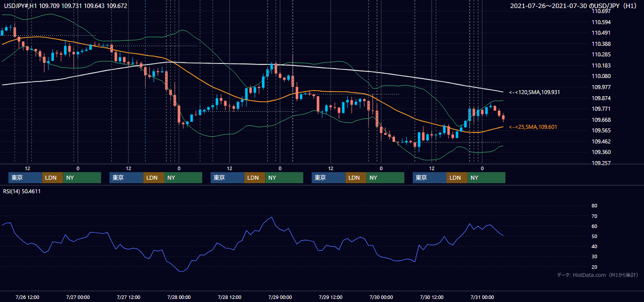Click the 109.977 price axis label
Screen dimensions: 644x302
(601, 87)
